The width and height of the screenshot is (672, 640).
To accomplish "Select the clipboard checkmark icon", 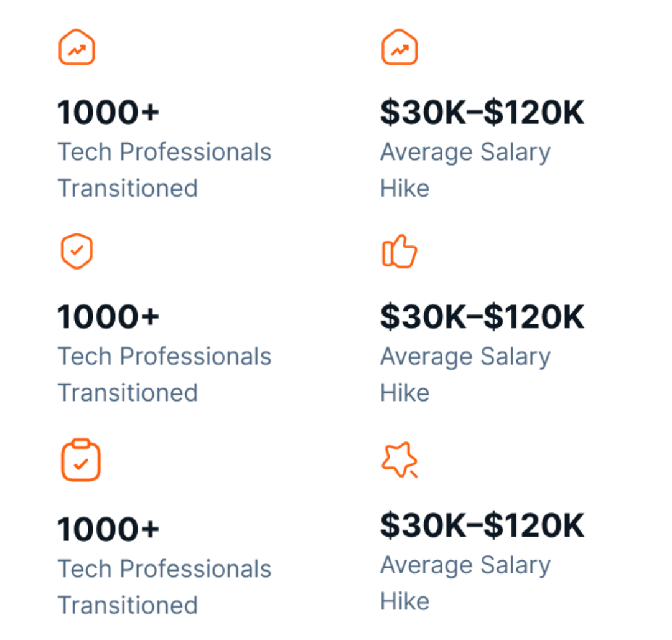I will tap(80, 459).
